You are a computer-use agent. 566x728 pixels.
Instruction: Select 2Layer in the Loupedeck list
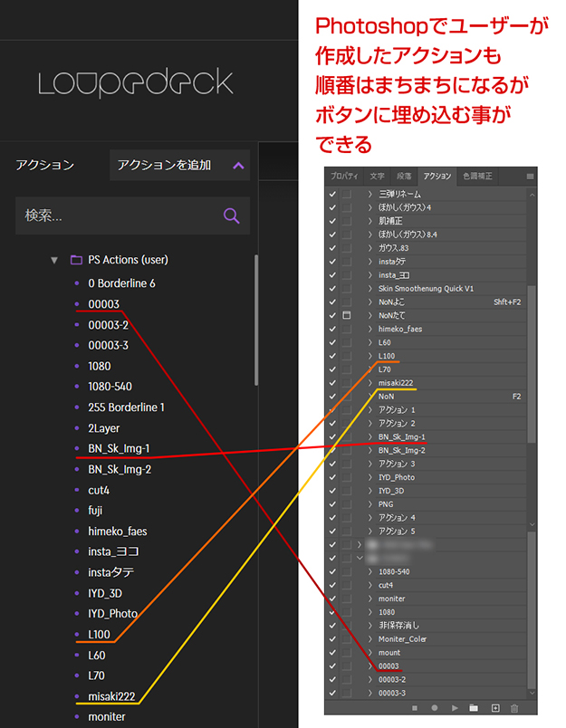pos(104,428)
